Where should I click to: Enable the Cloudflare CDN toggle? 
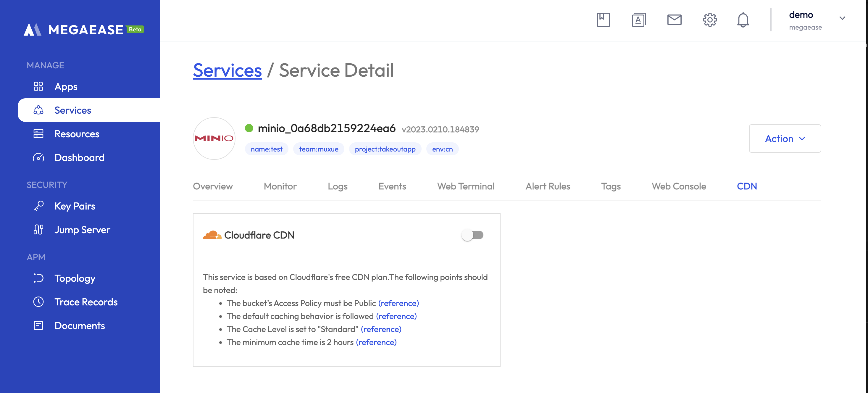(472, 235)
